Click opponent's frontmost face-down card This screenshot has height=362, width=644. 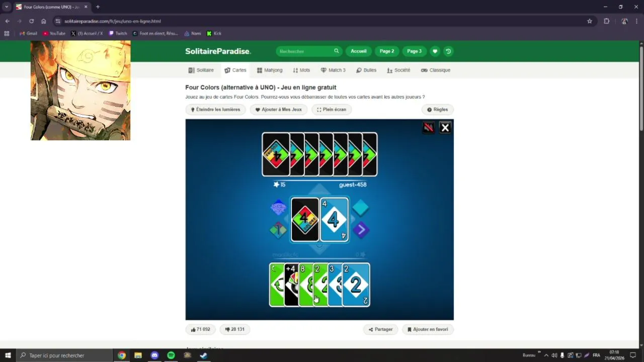276,154
